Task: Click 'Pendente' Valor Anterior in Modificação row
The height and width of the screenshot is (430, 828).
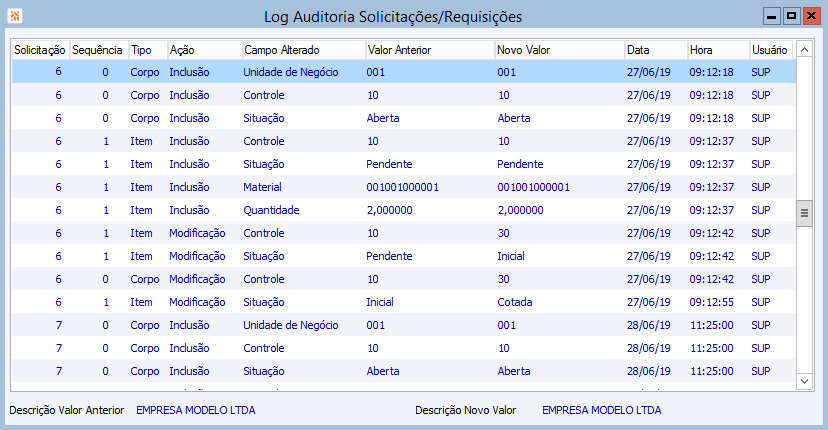Action: click(x=389, y=256)
